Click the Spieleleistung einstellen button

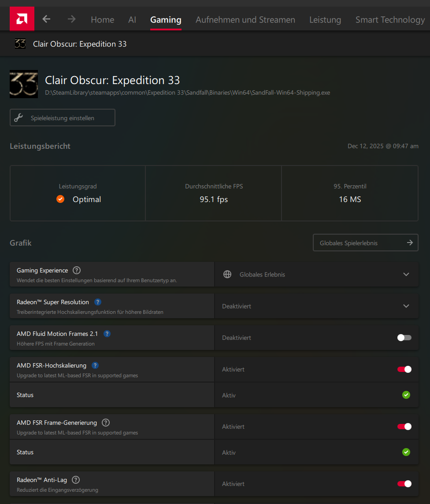tap(63, 118)
